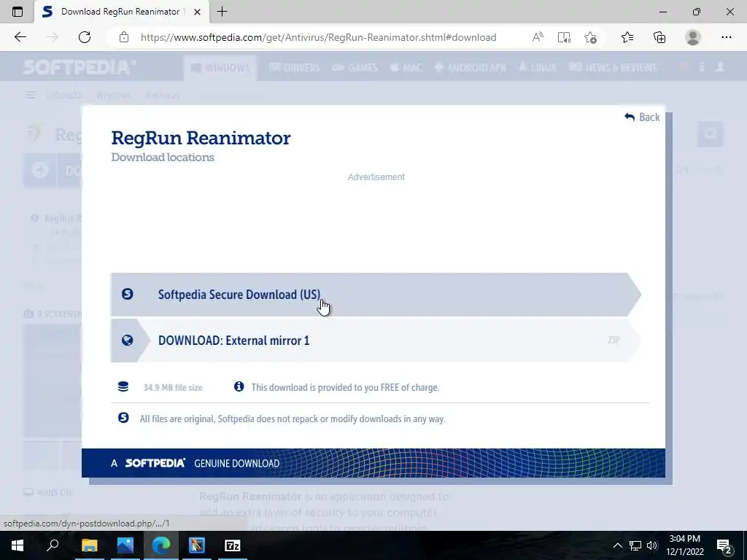
Task: Click the volume speaker icon in the tray
Action: pyautogui.click(x=652, y=545)
